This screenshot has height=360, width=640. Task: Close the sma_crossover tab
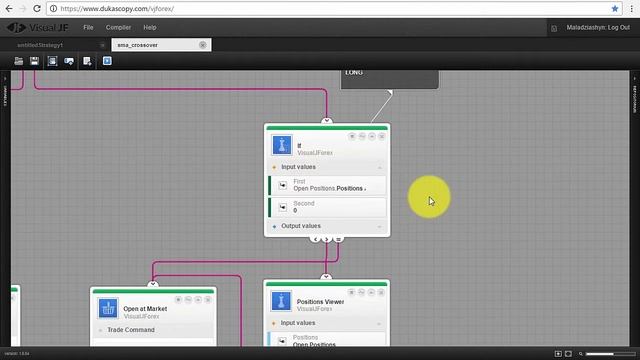pyautogui.click(x=202, y=45)
